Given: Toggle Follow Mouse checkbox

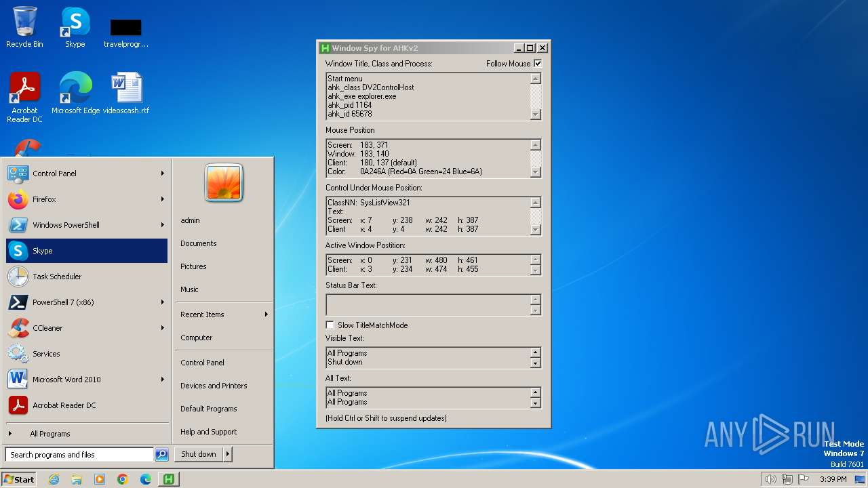Looking at the screenshot, I should pos(538,64).
